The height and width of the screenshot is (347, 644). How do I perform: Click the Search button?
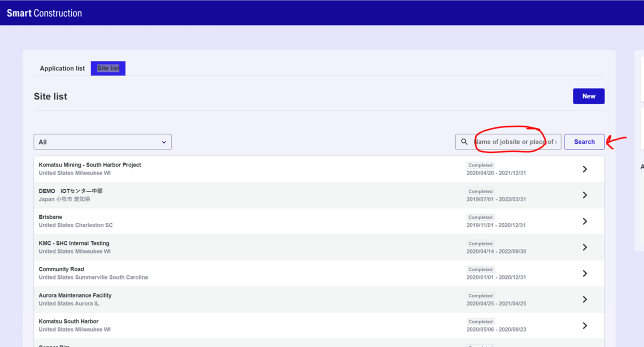585,142
